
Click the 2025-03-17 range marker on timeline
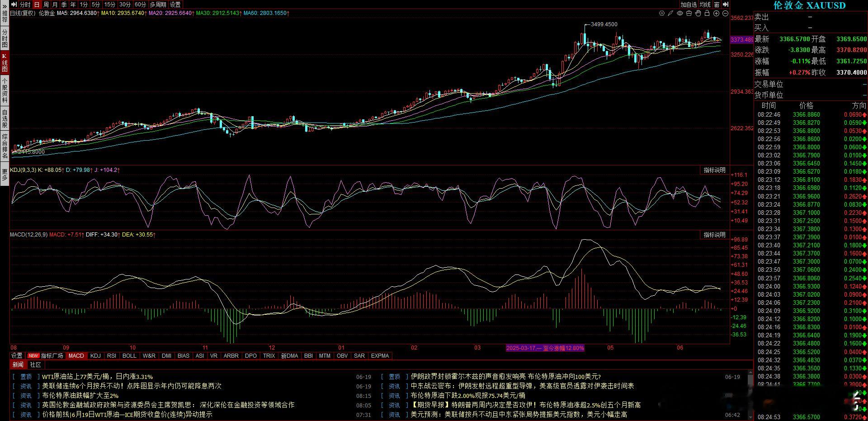pyautogui.click(x=545, y=348)
